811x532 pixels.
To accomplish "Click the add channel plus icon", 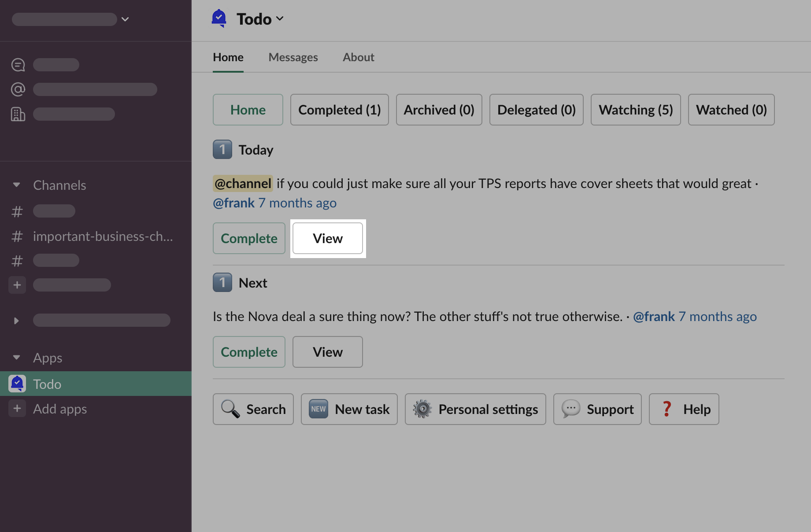I will [x=17, y=285].
